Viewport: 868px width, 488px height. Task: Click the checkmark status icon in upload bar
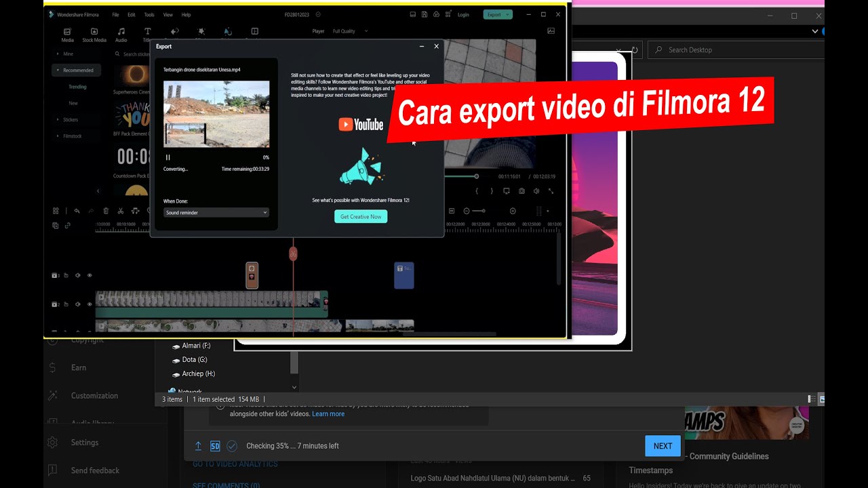pos(232,446)
